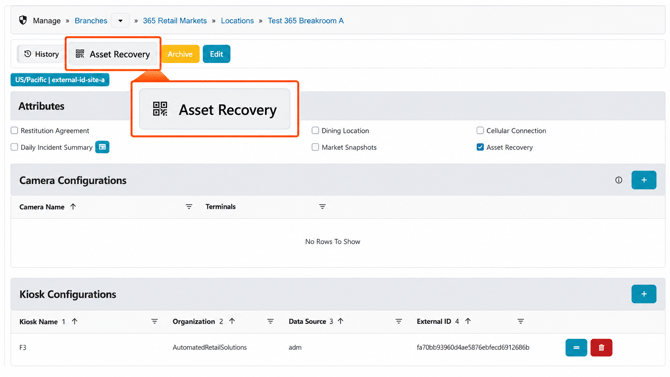Sort by Camera Name column header

[42, 207]
